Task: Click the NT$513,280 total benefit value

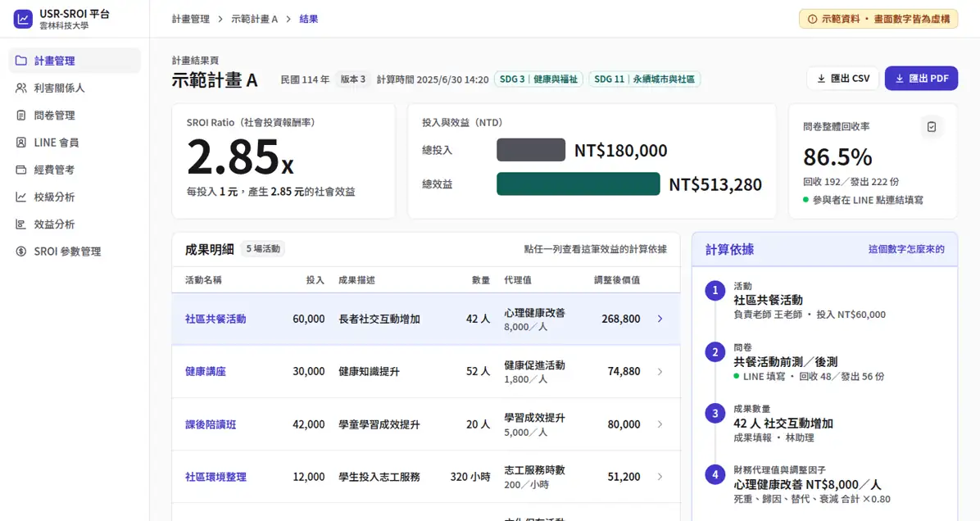Action: 715,184
